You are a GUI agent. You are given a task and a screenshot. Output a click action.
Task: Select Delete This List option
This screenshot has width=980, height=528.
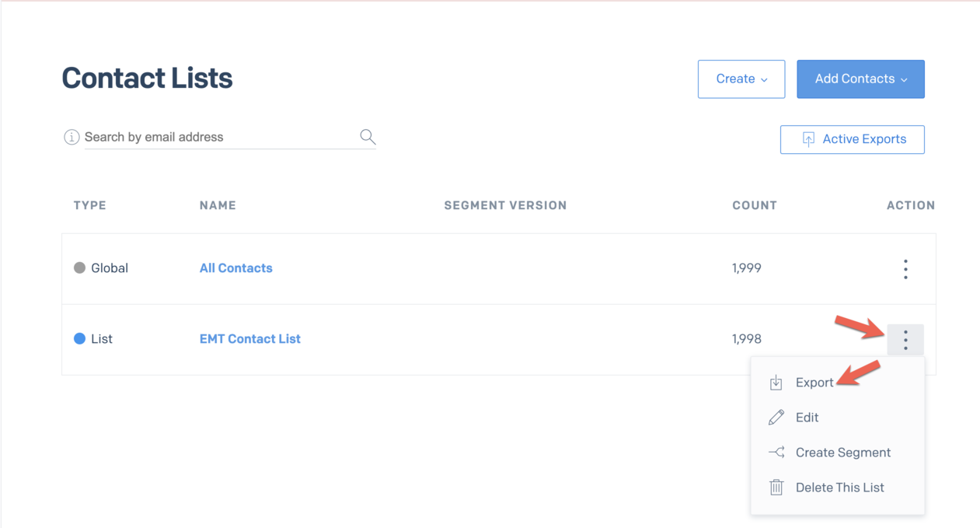coord(838,488)
